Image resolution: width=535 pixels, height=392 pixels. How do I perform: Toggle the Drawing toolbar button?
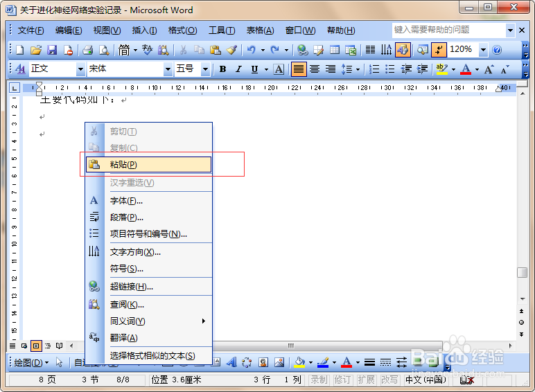click(403, 50)
